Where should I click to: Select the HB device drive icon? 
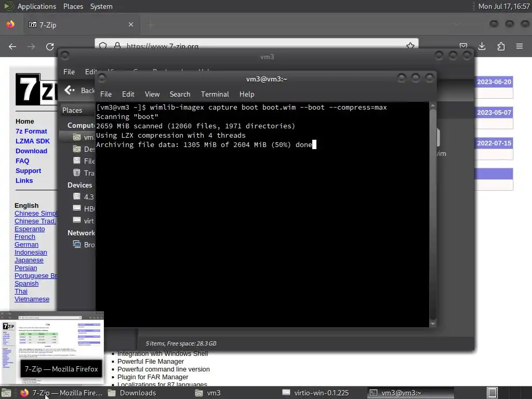(77, 208)
